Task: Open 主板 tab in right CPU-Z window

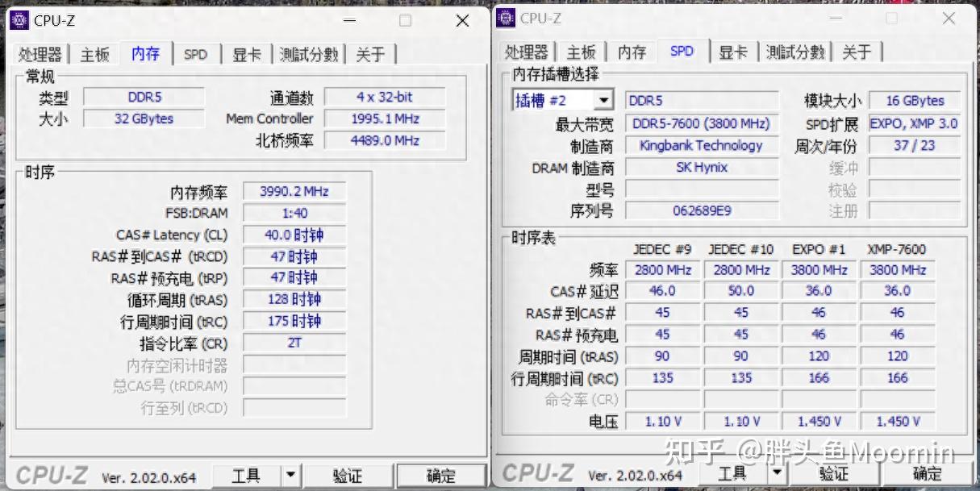Action: coord(581,52)
